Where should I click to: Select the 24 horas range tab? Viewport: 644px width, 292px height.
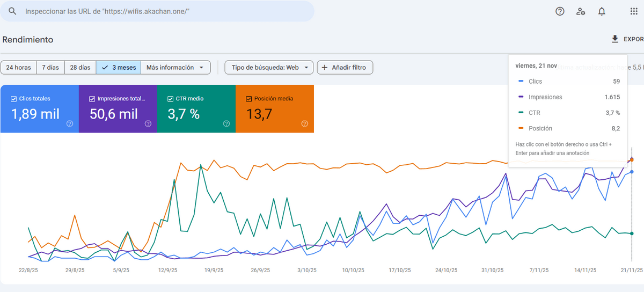click(18, 68)
